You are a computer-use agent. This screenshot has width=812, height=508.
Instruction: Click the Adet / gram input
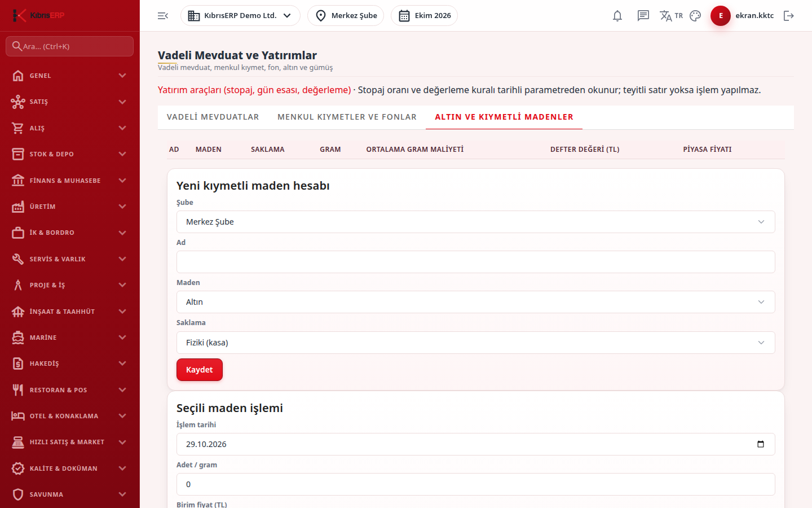(x=475, y=484)
